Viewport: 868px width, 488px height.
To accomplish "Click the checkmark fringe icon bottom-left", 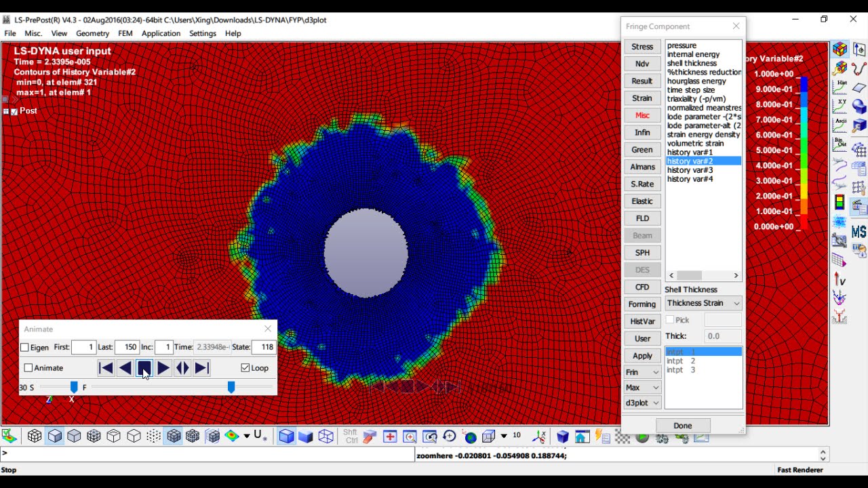I will click(x=9, y=436).
